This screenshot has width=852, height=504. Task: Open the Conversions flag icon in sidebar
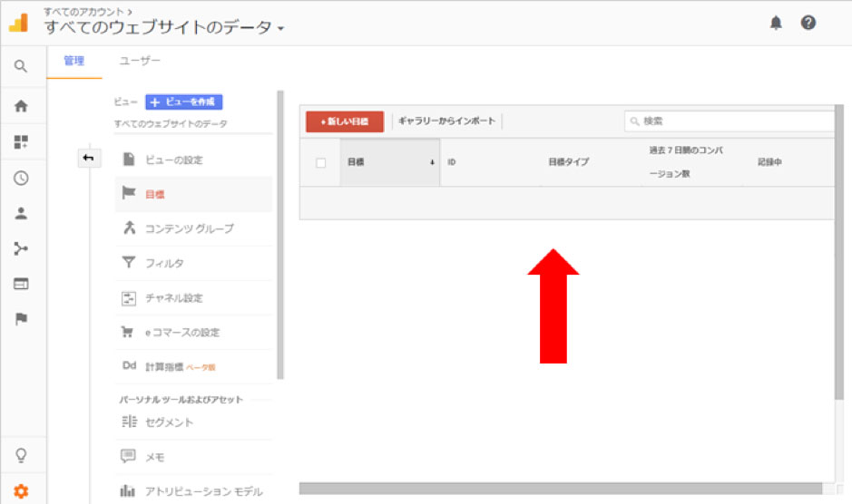pos(21,319)
